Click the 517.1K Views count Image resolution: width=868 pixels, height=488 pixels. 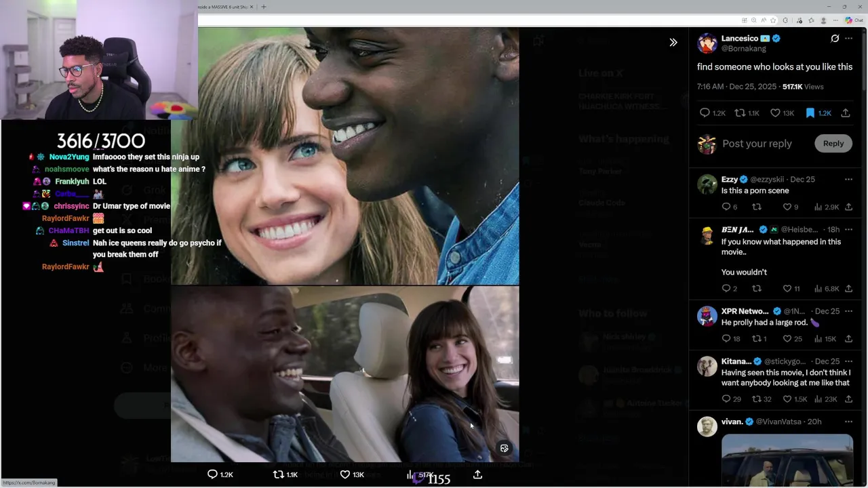[x=803, y=87]
